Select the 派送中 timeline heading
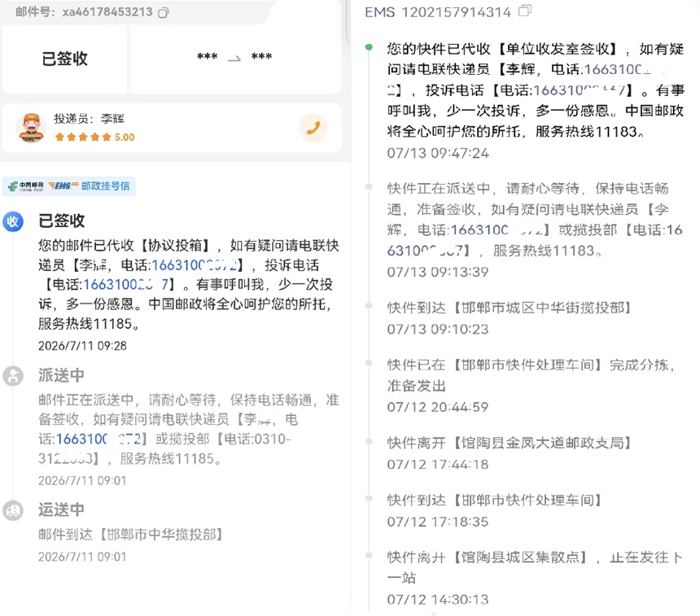 (x=62, y=375)
